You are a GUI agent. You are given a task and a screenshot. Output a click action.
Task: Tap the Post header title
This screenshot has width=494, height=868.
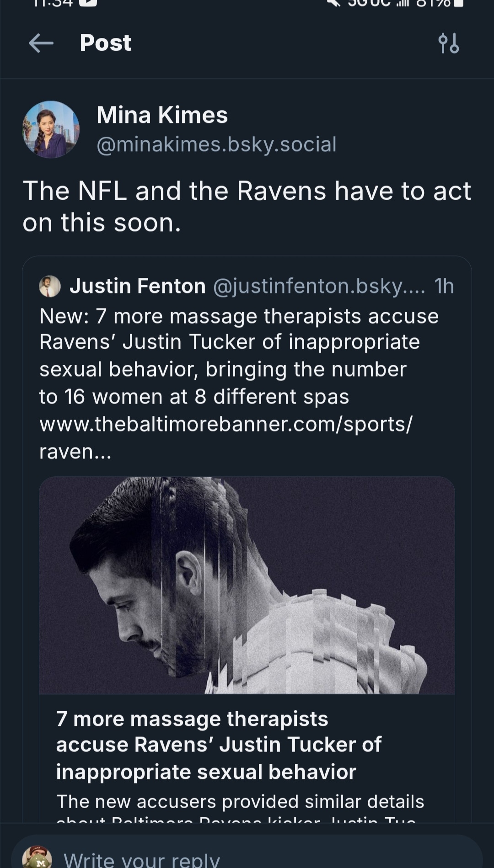coord(106,43)
